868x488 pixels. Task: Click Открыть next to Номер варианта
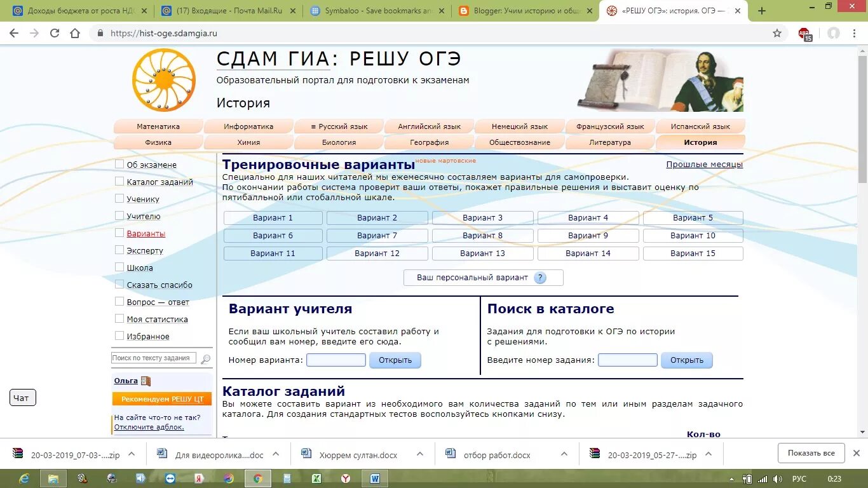[x=395, y=360]
